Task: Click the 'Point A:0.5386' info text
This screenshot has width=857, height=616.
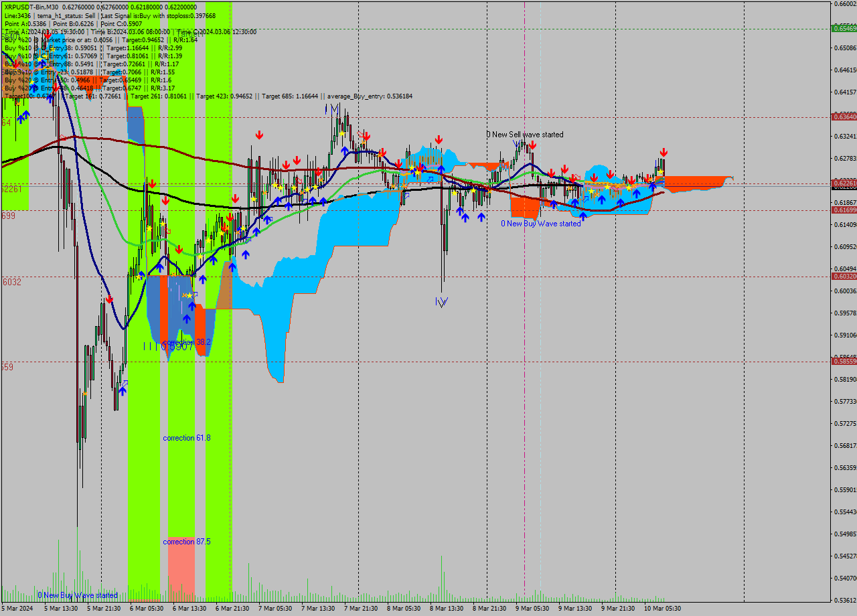Action: point(25,23)
